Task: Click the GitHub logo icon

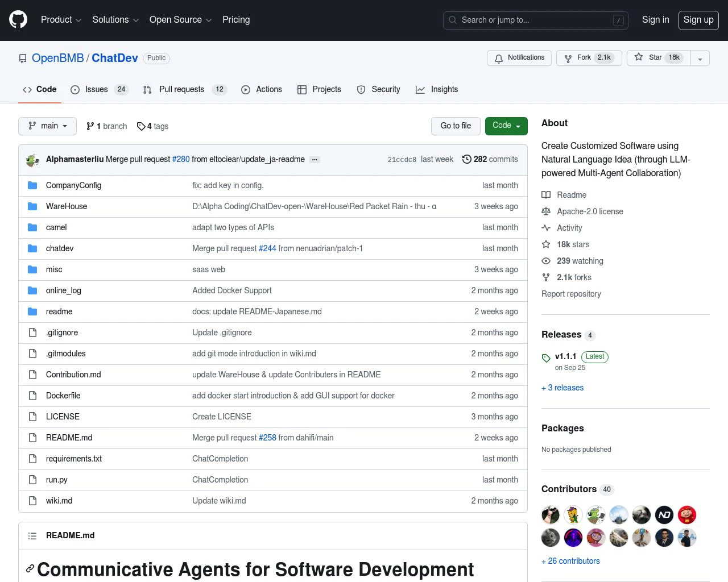Action: [18, 20]
